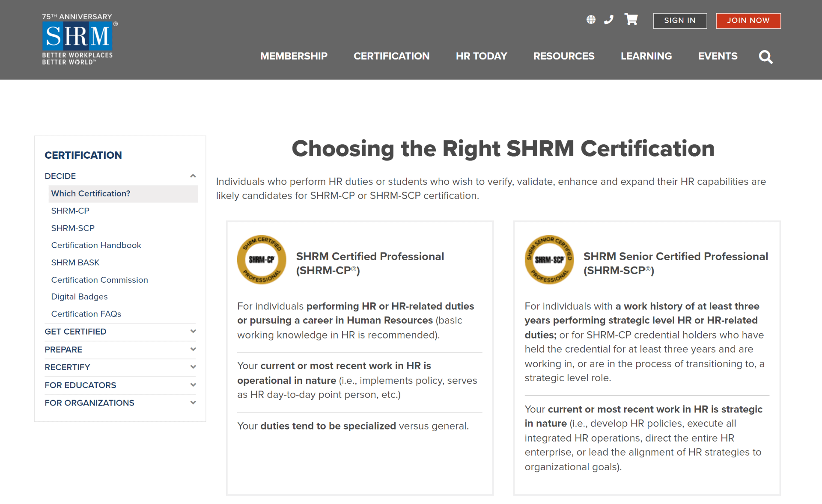Image resolution: width=822 pixels, height=504 pixels.
Task: Expand the GET CERTIFIED section chevron
Action: pyautogui.click(x=193, y=331)
